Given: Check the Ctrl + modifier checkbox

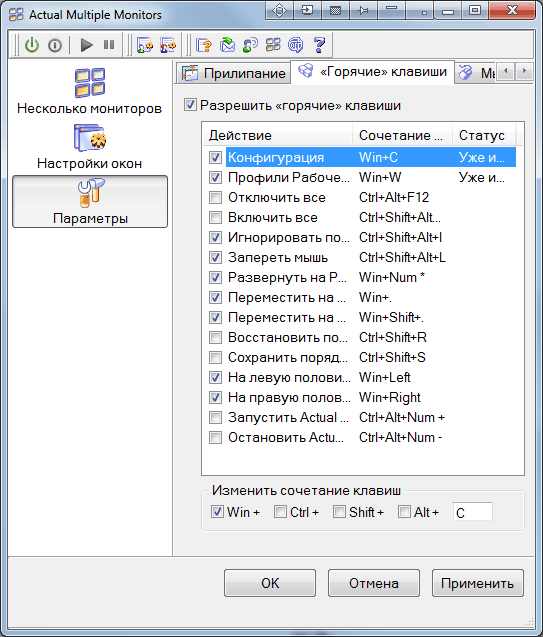Looking at the screenshot, I should [x=280, y=511].
